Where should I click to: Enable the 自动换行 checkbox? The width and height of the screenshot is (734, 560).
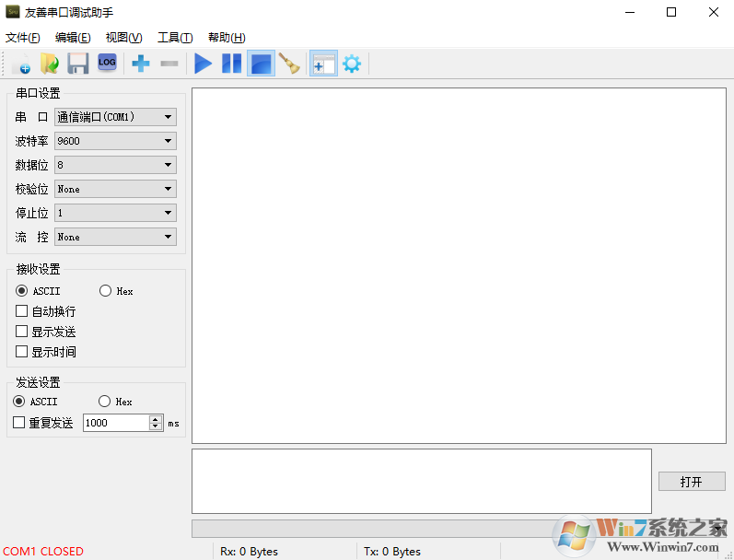[x=22, y=311]
